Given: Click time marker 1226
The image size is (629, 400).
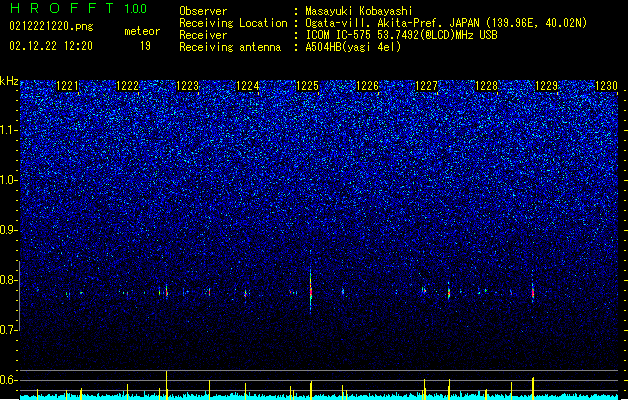Looking at the screenshot, I should (367, 86).
